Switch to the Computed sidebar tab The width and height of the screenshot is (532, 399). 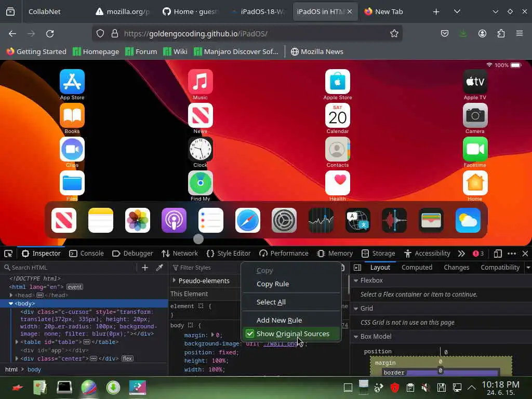(417, 268)
